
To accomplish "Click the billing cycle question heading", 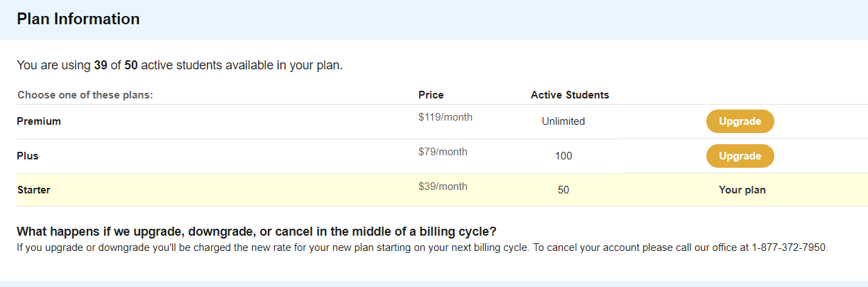I will pyautogui.click(x=257, y=232).
